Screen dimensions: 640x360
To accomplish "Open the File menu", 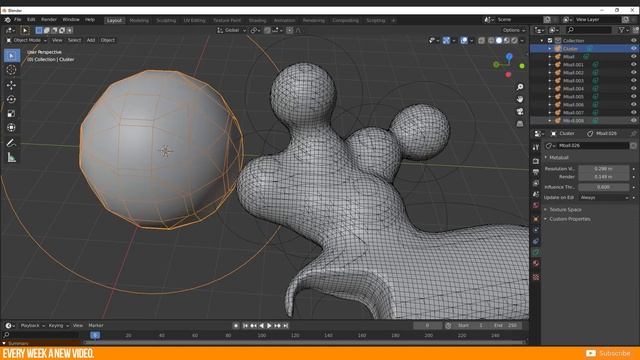I will (18, 20).
